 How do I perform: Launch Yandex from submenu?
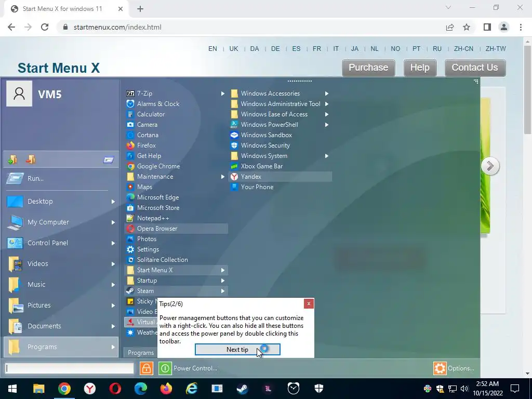(280, 177)
